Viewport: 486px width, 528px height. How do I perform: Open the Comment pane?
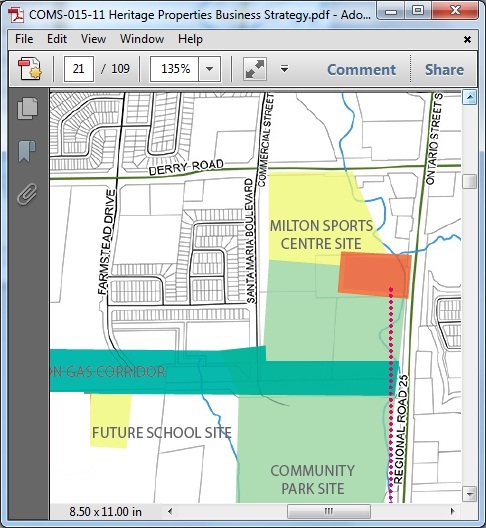point(361,70)
